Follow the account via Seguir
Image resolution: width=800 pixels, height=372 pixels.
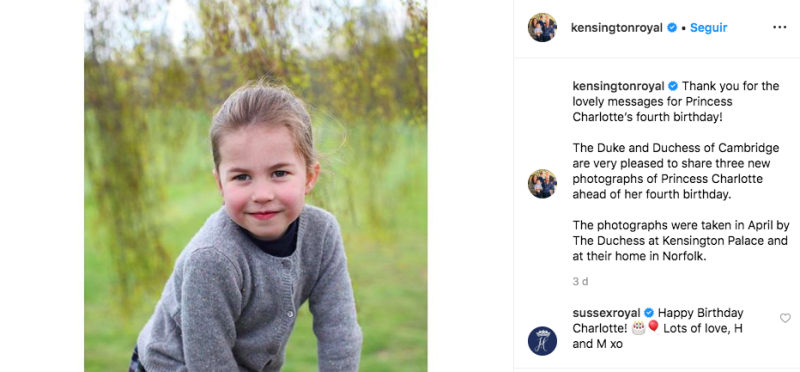[x=708, y=28]
